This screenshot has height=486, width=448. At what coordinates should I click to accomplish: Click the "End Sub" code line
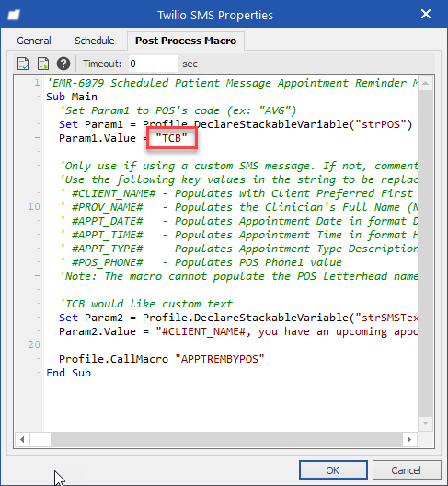click(x=68, y=373)
